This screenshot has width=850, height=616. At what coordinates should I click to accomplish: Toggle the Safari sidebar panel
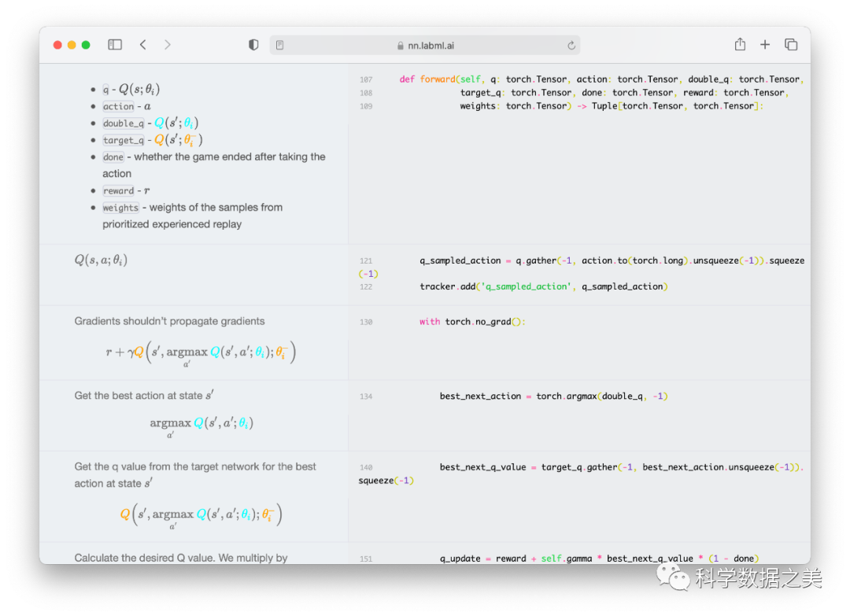click(x=115, y=45)
